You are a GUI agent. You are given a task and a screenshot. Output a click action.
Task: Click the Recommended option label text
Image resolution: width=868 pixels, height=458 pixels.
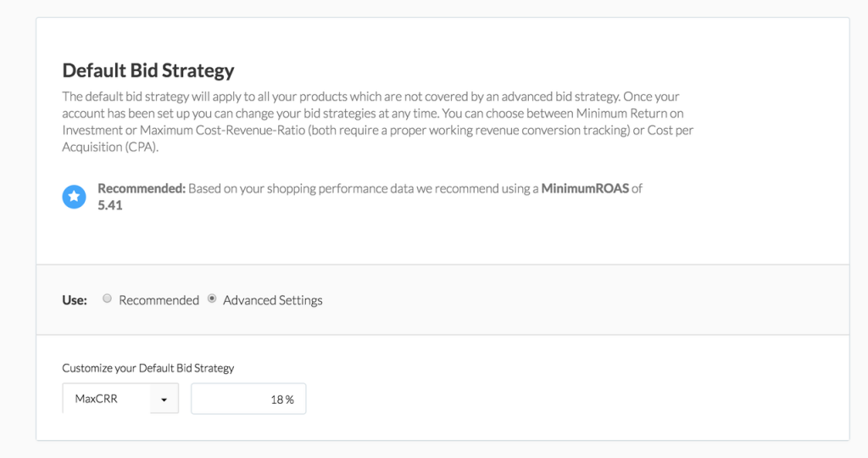coord(159,300)
